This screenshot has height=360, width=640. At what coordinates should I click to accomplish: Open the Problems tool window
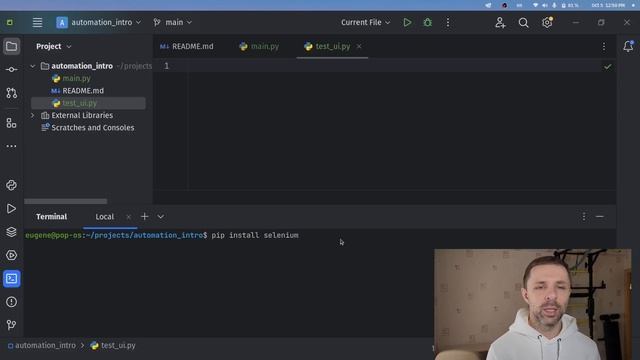tap(11, 302)
